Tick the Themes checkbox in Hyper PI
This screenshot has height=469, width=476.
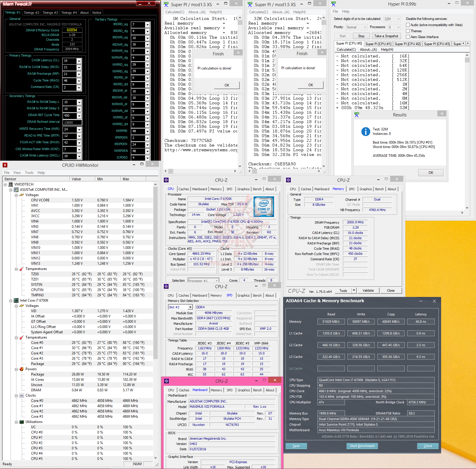408,31
